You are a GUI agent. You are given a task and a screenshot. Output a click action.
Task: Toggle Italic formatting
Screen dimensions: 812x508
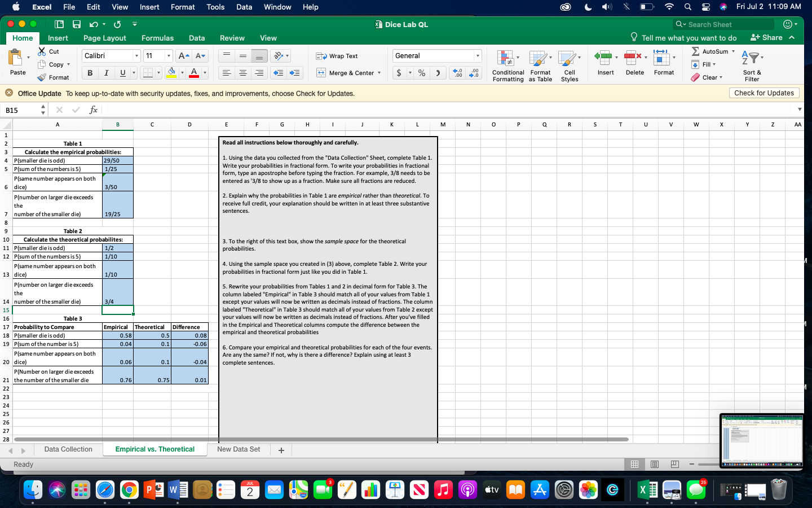click(106, 73)
